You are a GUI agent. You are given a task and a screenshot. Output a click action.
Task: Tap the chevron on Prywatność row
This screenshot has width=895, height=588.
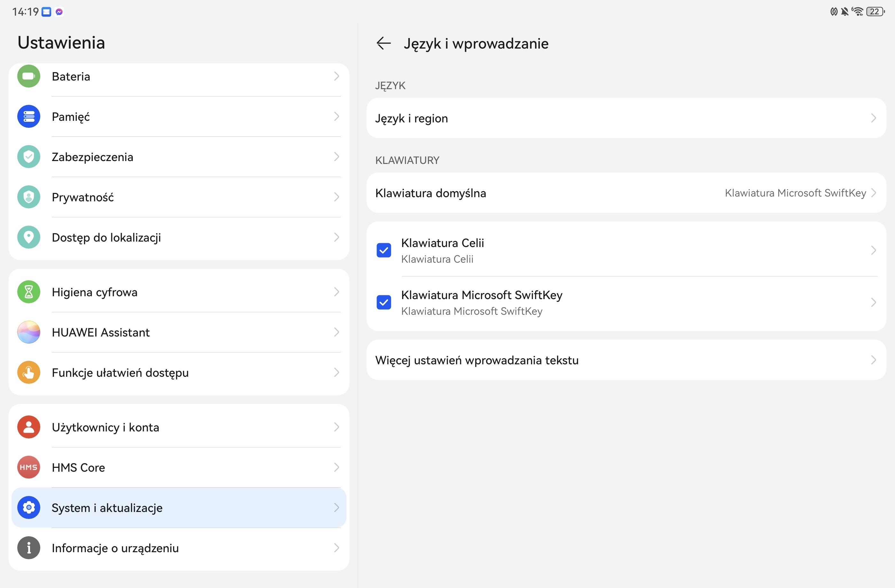coord(337,197)
